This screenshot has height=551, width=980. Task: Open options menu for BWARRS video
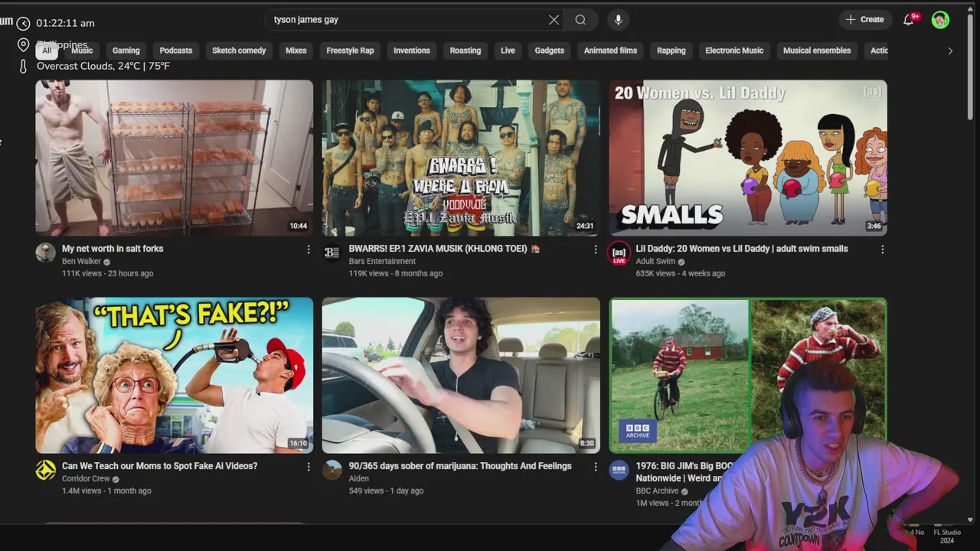[x=596, y=249]
